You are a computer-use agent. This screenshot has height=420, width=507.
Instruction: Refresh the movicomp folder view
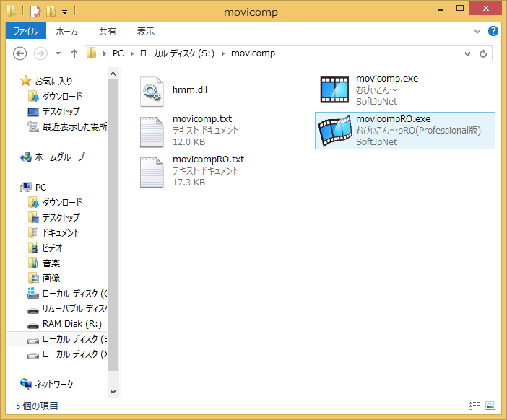coord(483,53)
